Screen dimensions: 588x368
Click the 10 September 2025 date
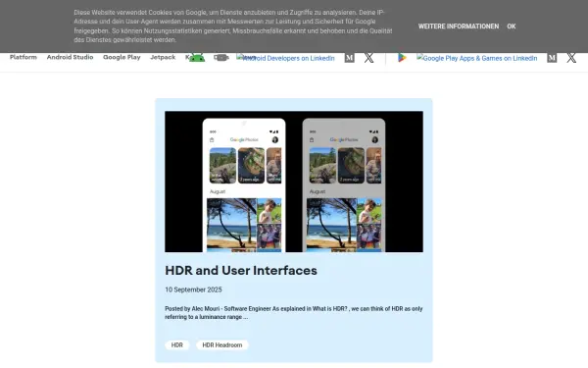coord(193,289)
